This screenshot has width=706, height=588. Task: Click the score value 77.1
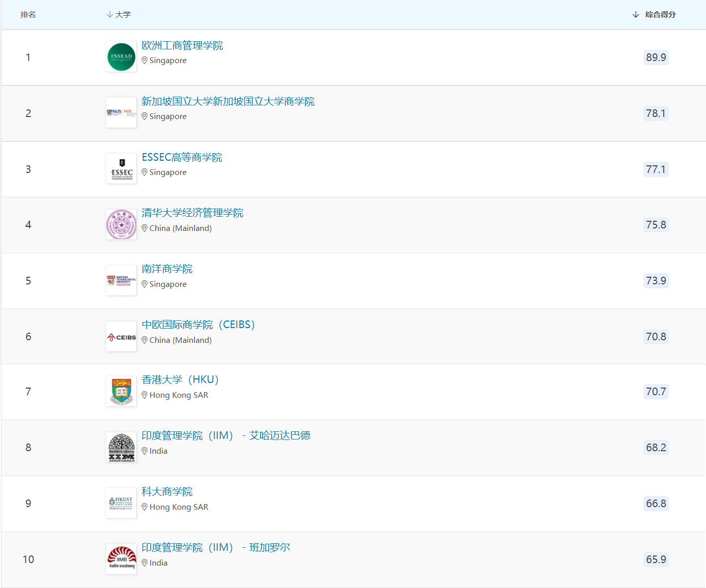(656, 169)
